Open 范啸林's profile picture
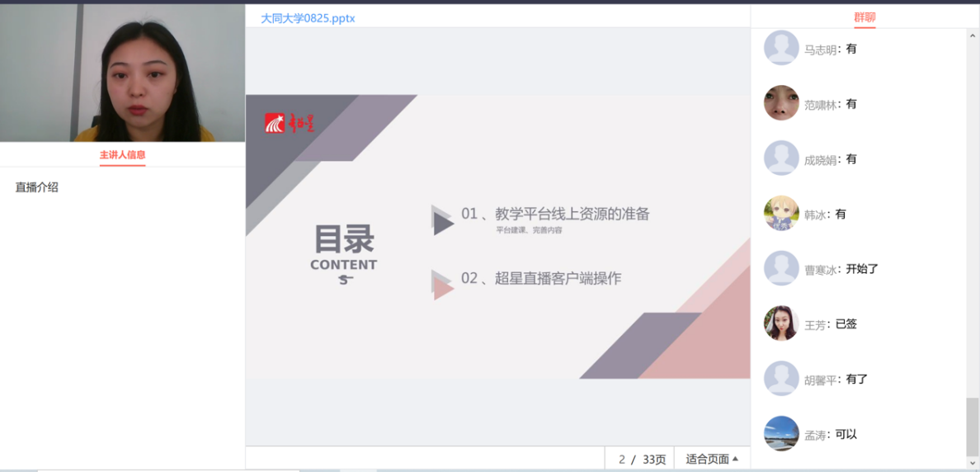This screenshot has width=980, height=472. [781, 103]
